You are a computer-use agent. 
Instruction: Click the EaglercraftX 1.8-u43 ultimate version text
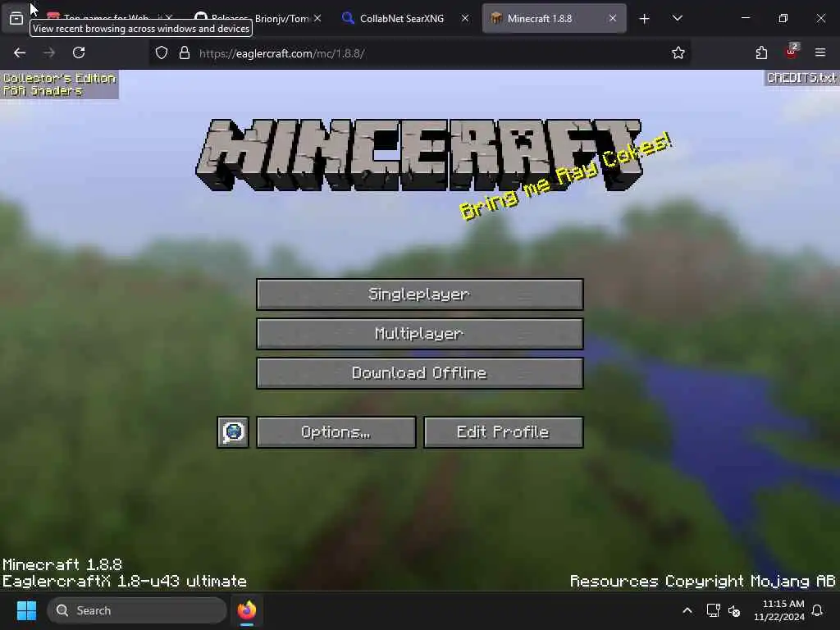coord(125,582)
